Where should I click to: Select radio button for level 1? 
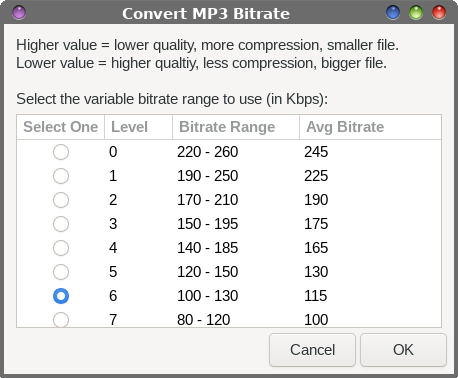[61, 176]
